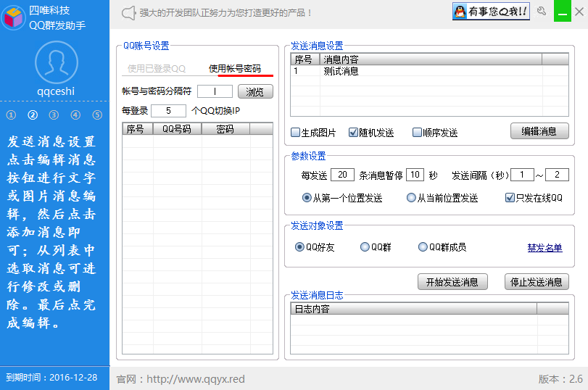Open settings via the wrench icon
Screen dimensions: 588x390
pos(541,12)
